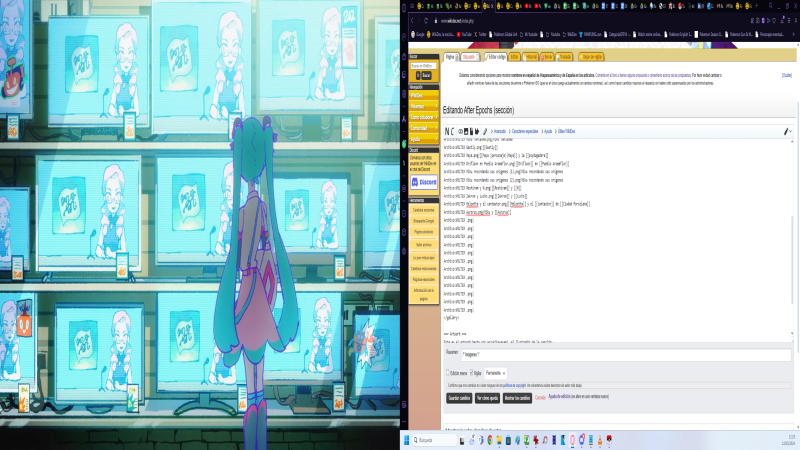Toggle the 'Edición menor' checkbox
Viewport: 800px width, 450px height.
448,372
